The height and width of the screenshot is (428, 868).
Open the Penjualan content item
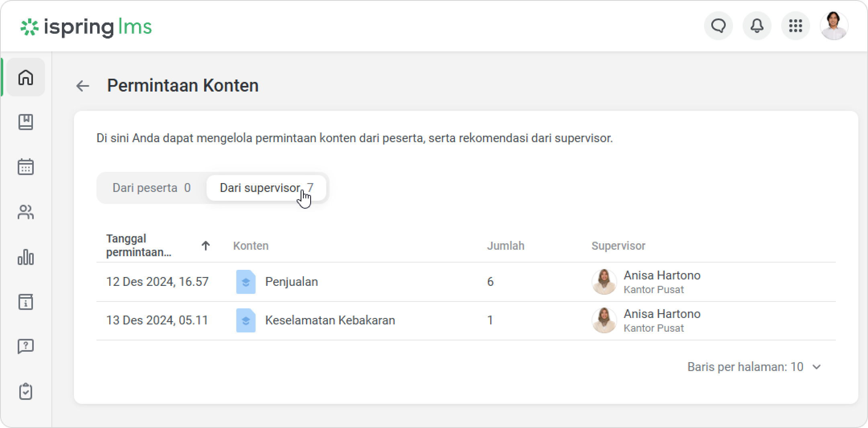291,282
